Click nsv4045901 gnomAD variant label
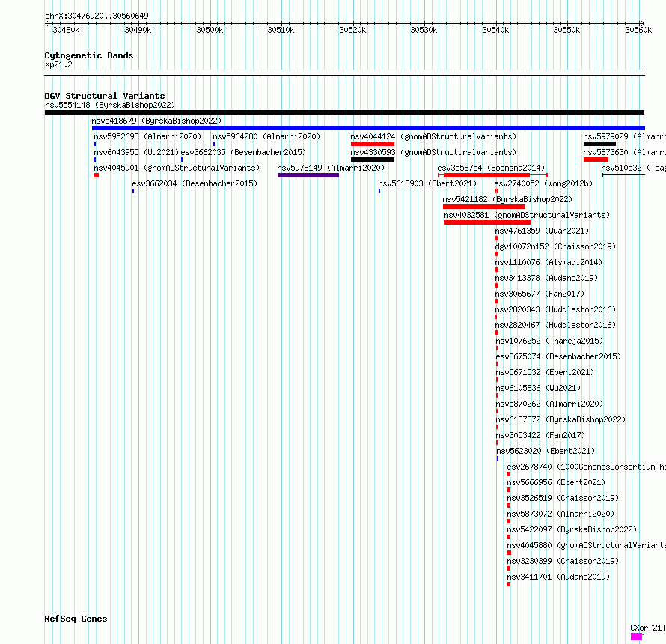The height and width of the screenshot is (644, 666). tap(177, 168)
